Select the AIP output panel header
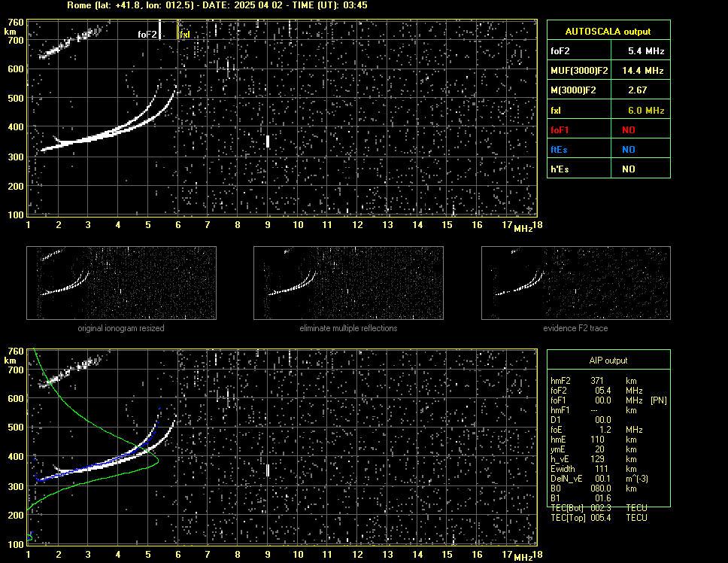 pyautogui.click(x=608, y=361)
